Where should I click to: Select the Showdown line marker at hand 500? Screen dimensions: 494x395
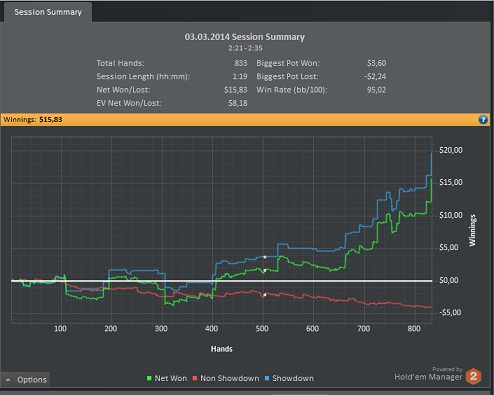[x=265, y=257]
